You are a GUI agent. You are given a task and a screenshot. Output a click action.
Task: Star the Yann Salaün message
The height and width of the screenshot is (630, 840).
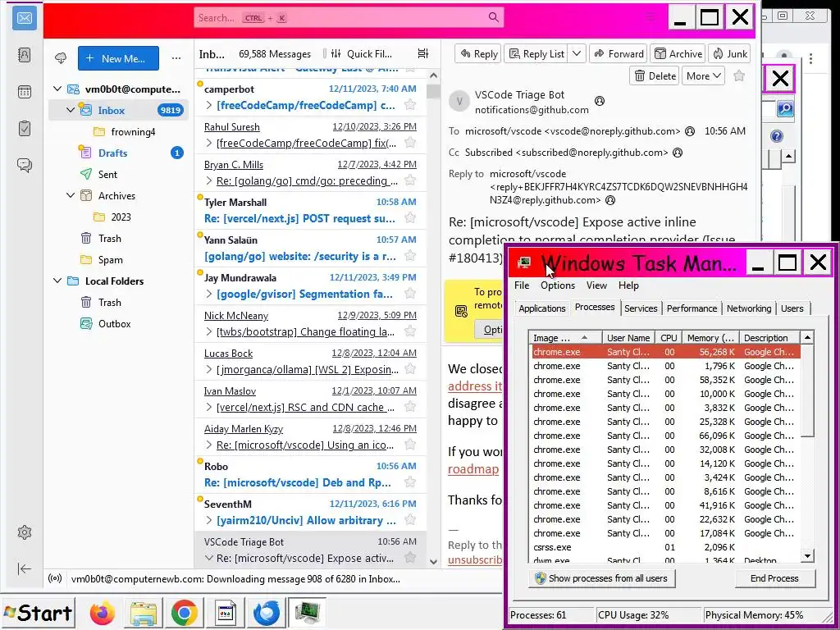(x=410, y=256)
